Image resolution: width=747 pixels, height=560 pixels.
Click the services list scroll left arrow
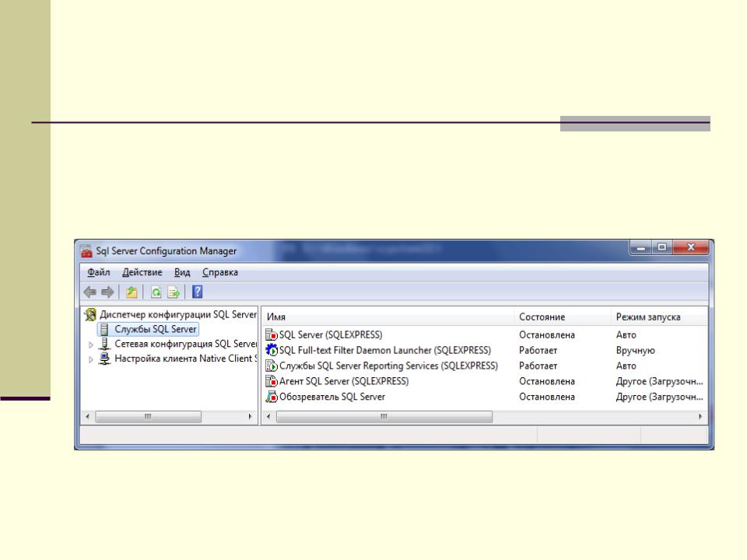point(268,417)
